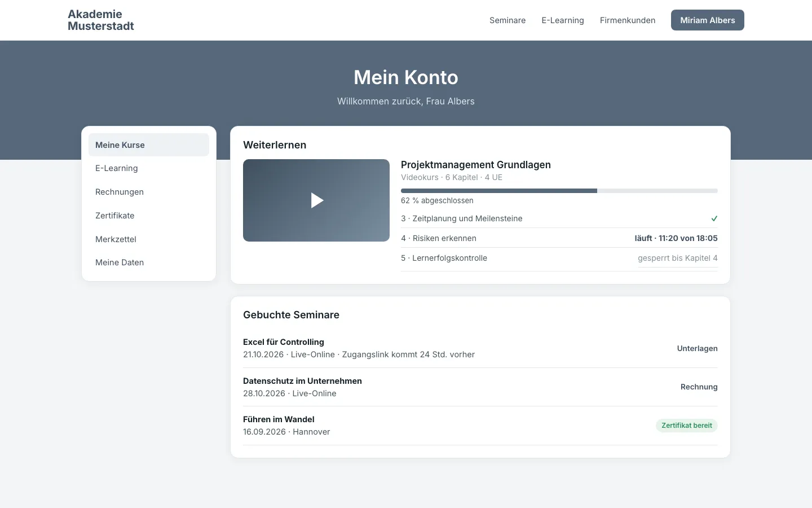Open the Datenschutz im Unternehmen seminar

tap(303, 381)
